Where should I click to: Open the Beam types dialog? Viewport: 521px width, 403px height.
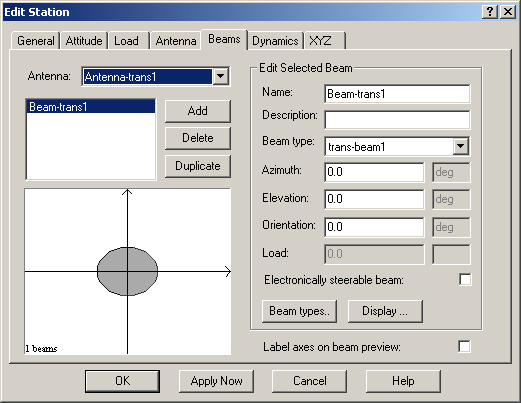tap(299, 311)
